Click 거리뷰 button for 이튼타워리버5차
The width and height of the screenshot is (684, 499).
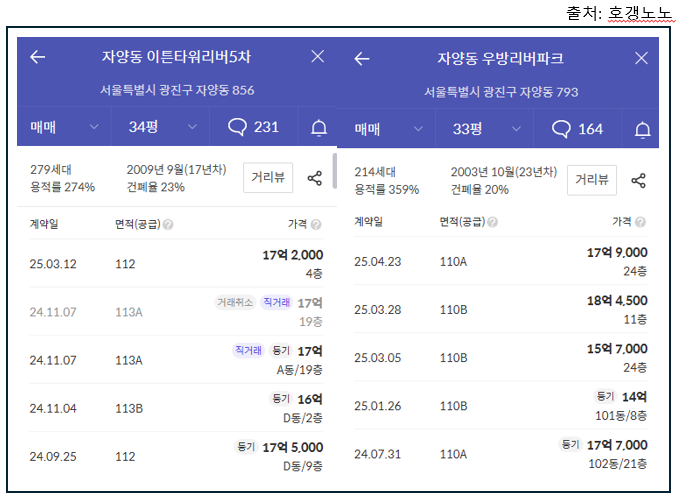[x=268, y=178]
